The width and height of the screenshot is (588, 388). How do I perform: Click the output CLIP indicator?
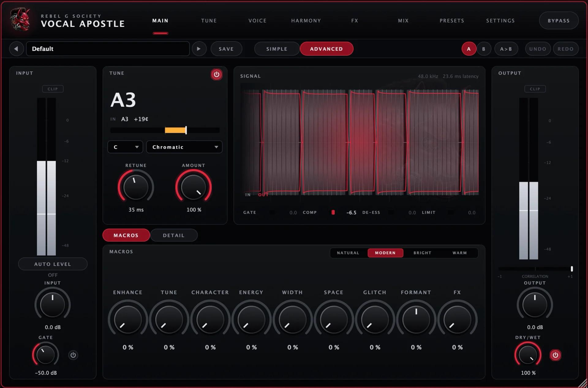[535, 89]
